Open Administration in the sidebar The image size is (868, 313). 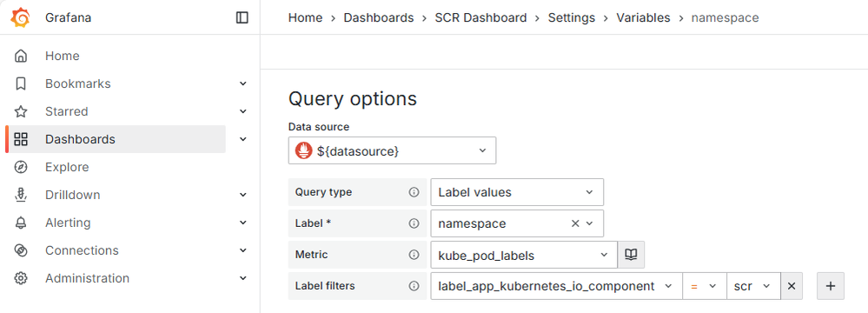click(x=88, y=278)
